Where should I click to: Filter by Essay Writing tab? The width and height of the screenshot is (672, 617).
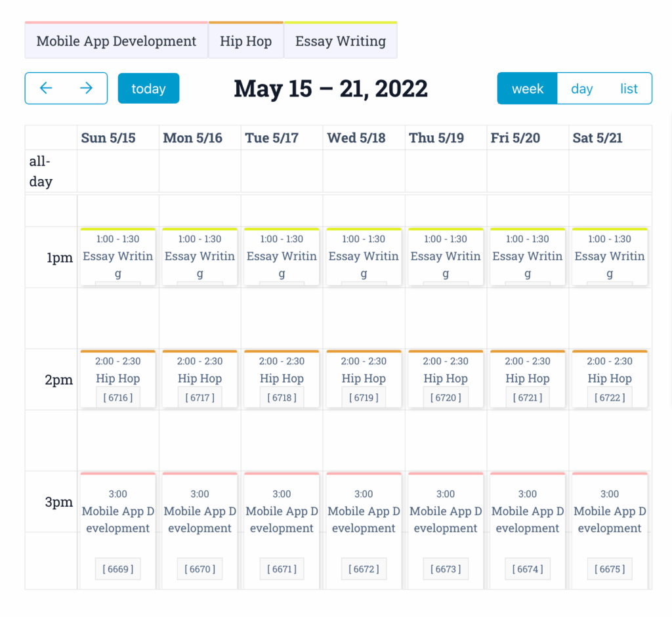coord(341,40)
